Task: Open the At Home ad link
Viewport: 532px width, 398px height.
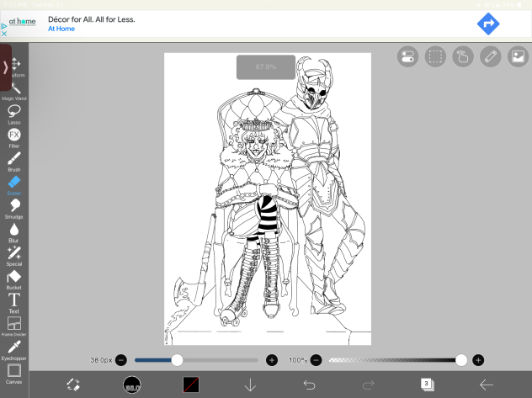Action: pos(61,29)
